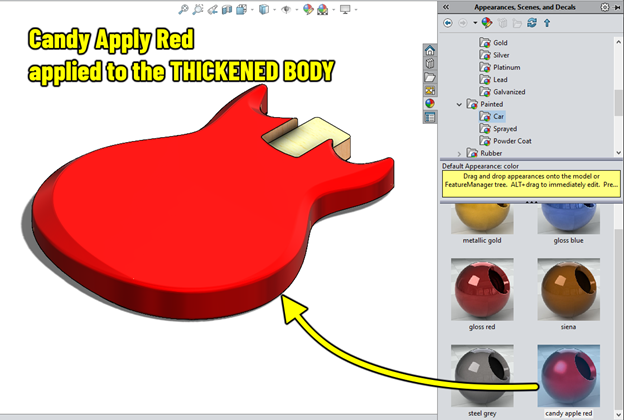The image size is (624, 420).
Task: Expand the Hide/Show Items dropdown arrow
Action: pos(297,10)
